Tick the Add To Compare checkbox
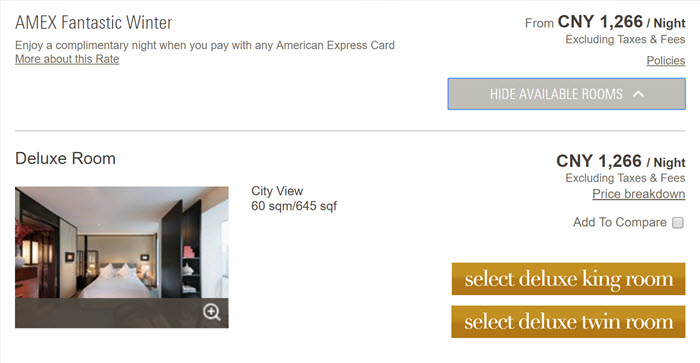 (678, 222)
